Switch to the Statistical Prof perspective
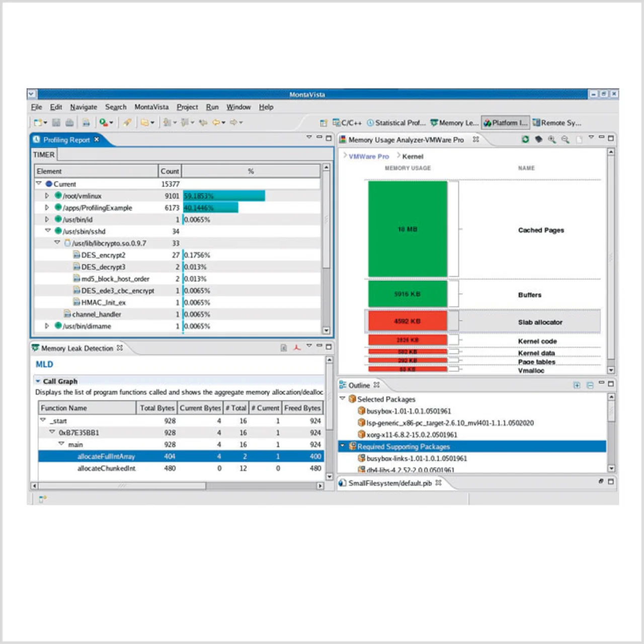The image size is (644, 644). click(x=396, y=123)
